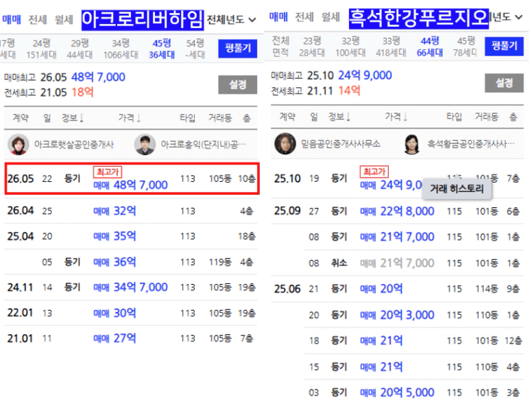532x400 pixels.
Task: Sort by 정보 column in 아크로리버하임 table
Action: tap(72, 118)
